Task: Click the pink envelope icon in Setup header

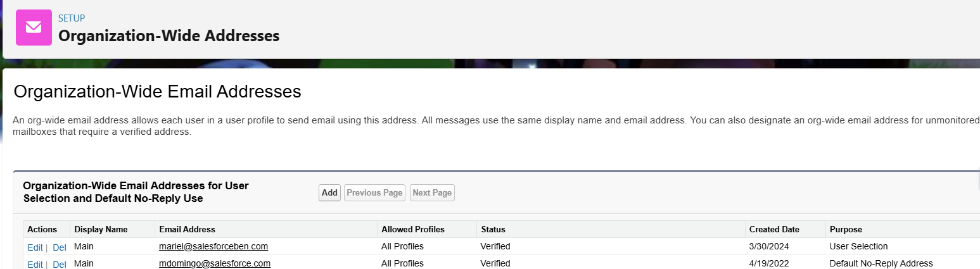Action: (x=34, y=28)
